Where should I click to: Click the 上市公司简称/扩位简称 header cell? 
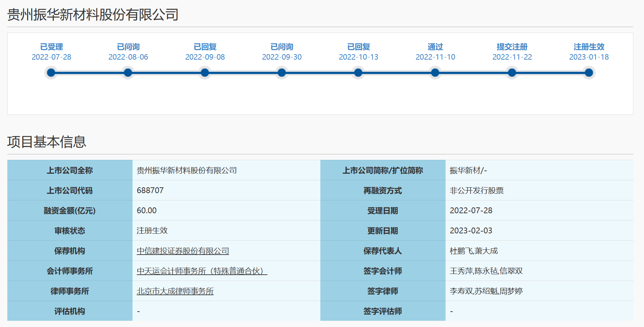383,170
